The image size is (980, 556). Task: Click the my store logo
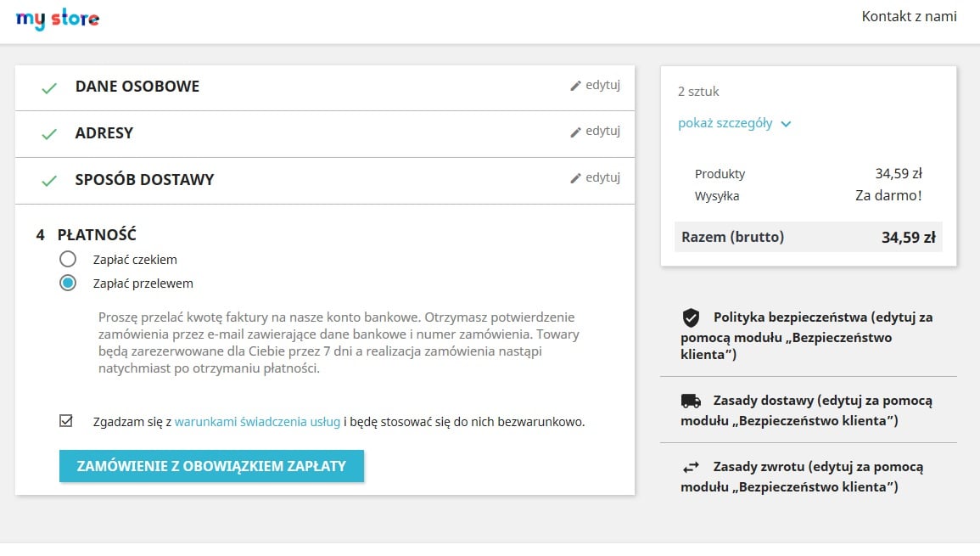pos(58,19)
